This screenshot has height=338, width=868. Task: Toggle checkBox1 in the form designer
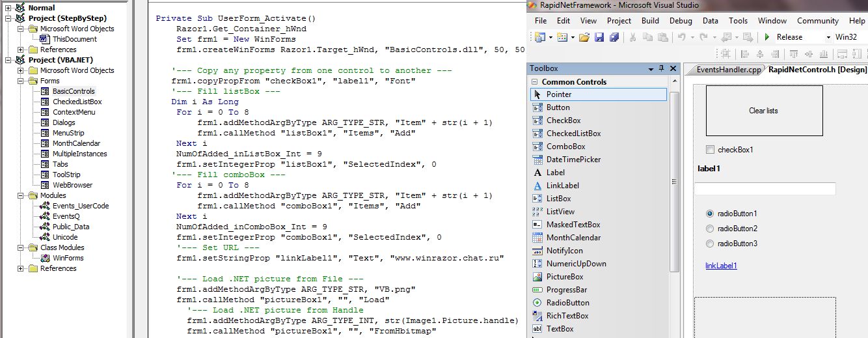point(710,150)
